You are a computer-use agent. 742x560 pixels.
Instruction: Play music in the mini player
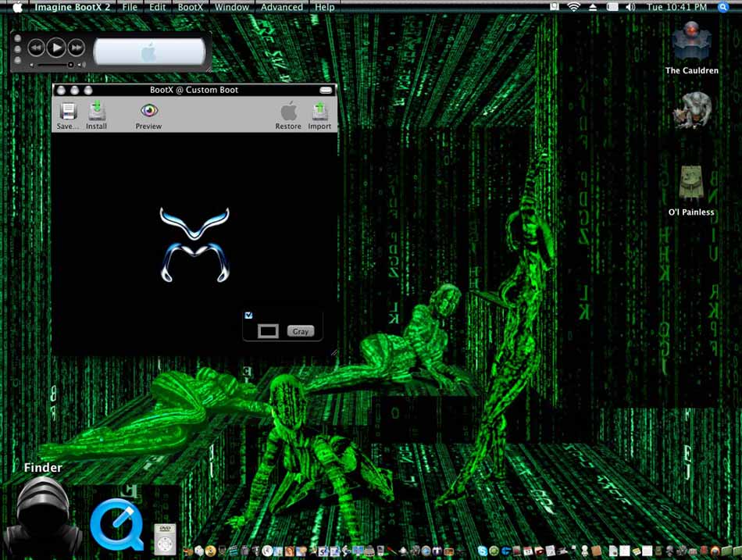click(56, 48)
